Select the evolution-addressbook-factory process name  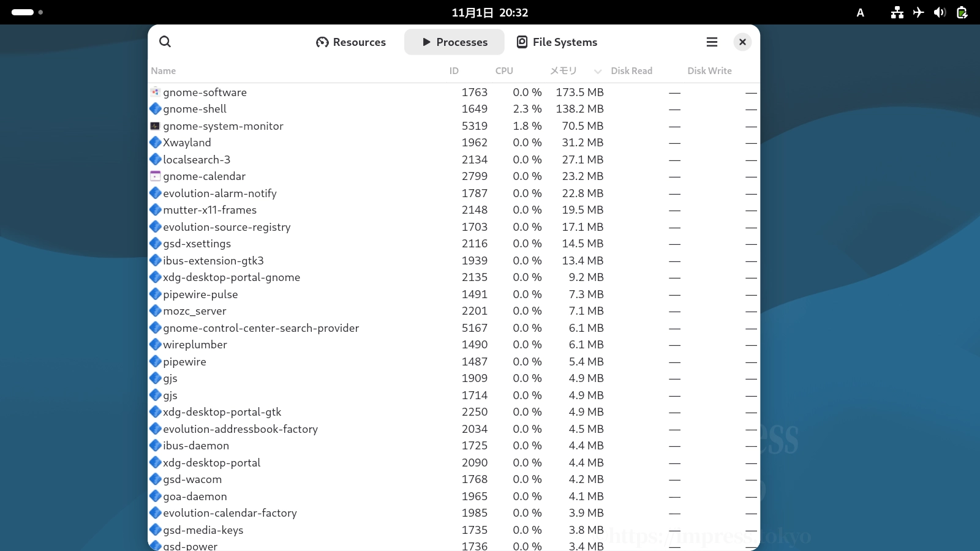240,429
